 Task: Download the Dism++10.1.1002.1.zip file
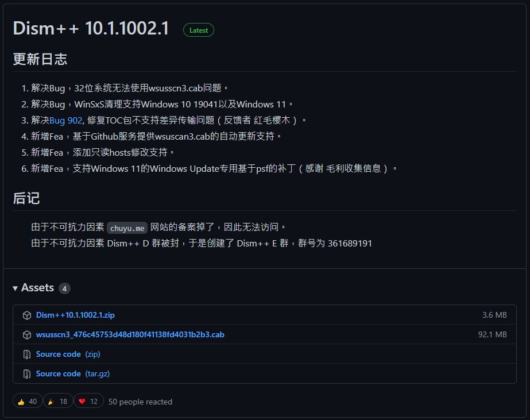75,315
